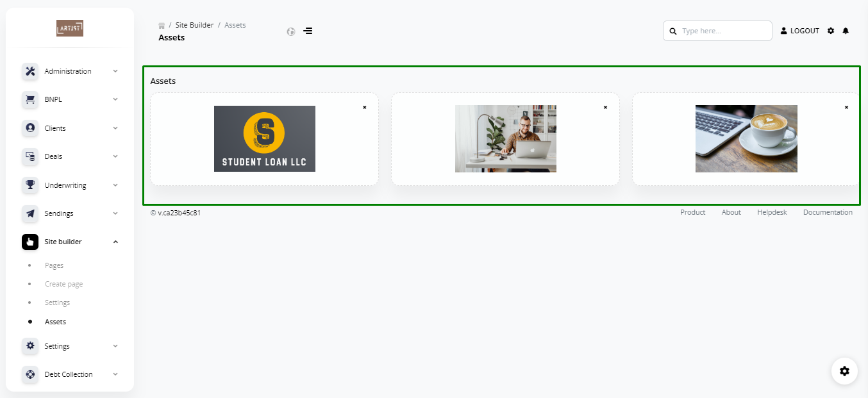Open notifications bell icon in header
Viewport: 868px width, 398px height.
846,31
